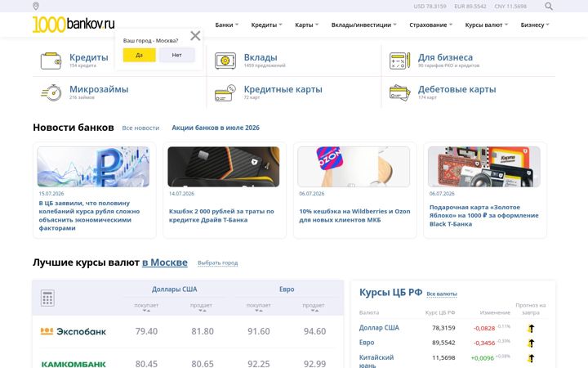Click card icon beside Кредитные карты
This screenshot has height=368, width=588.
click(225, 93)
